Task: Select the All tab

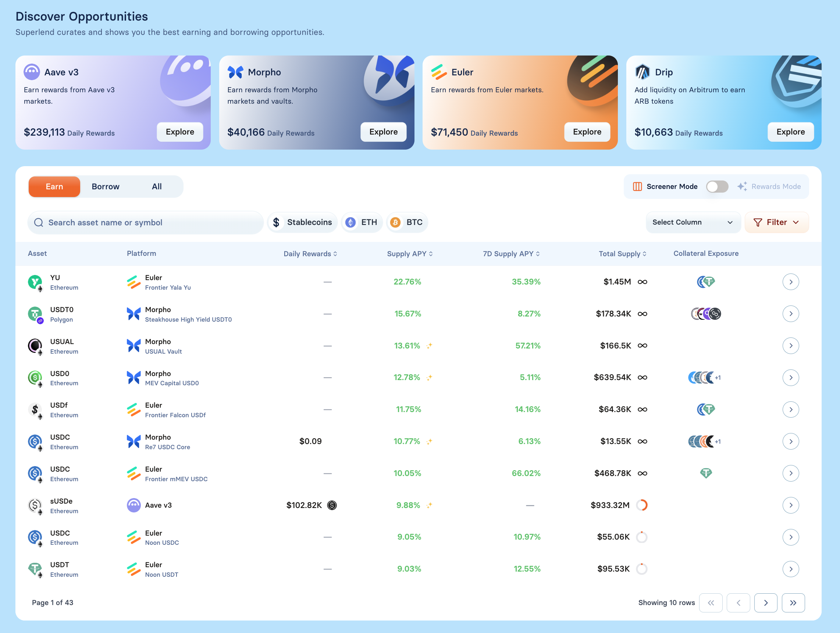Action: point(156,186)
